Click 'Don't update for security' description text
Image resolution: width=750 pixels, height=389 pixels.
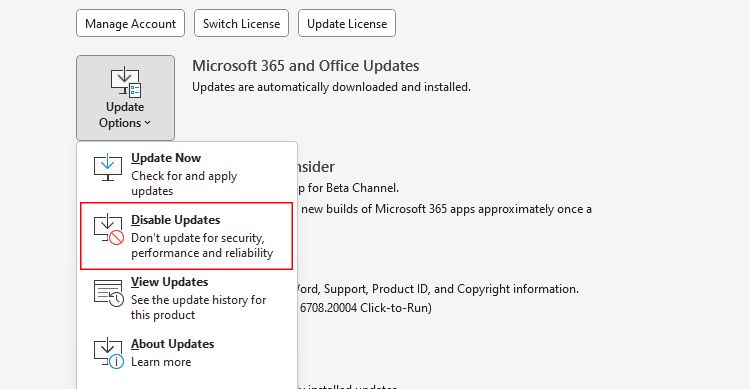[202, 245]
